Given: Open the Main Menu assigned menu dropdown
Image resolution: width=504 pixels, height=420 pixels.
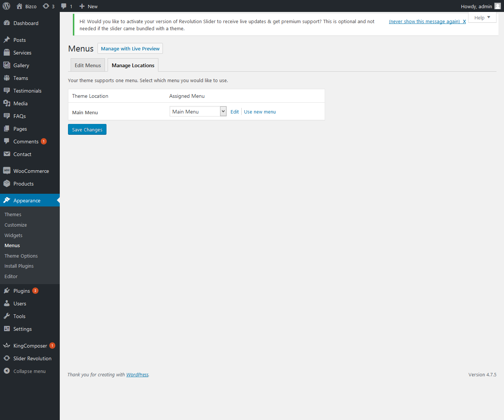Looking at the screenshot, I should click(198, 112).
